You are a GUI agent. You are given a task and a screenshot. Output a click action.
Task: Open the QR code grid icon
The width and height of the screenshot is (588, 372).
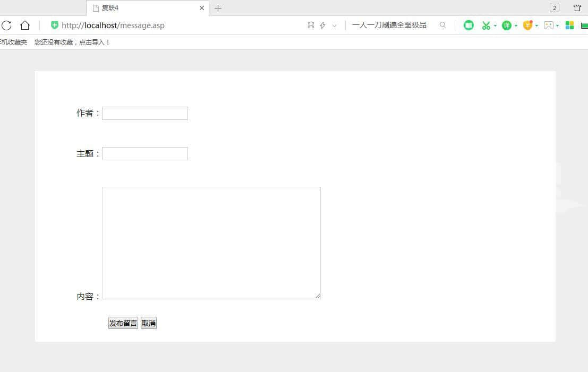[x=311, y=25]
